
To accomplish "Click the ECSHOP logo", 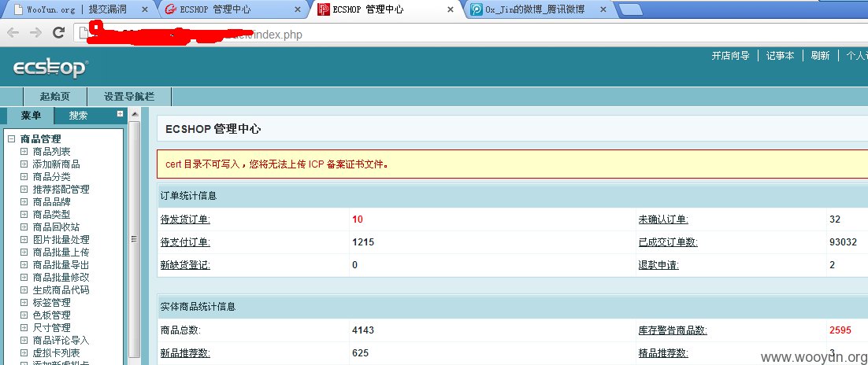I will coord(50,68).
